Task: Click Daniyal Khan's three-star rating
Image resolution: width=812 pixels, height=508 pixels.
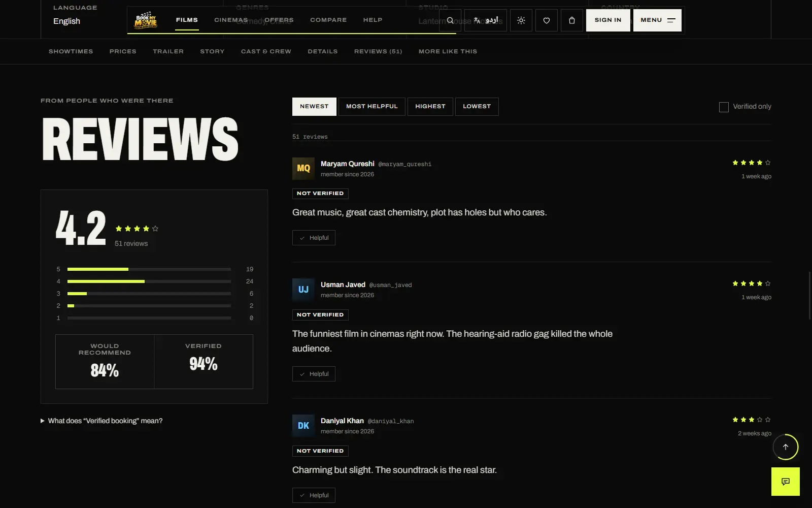Action: tap(752, 420)
